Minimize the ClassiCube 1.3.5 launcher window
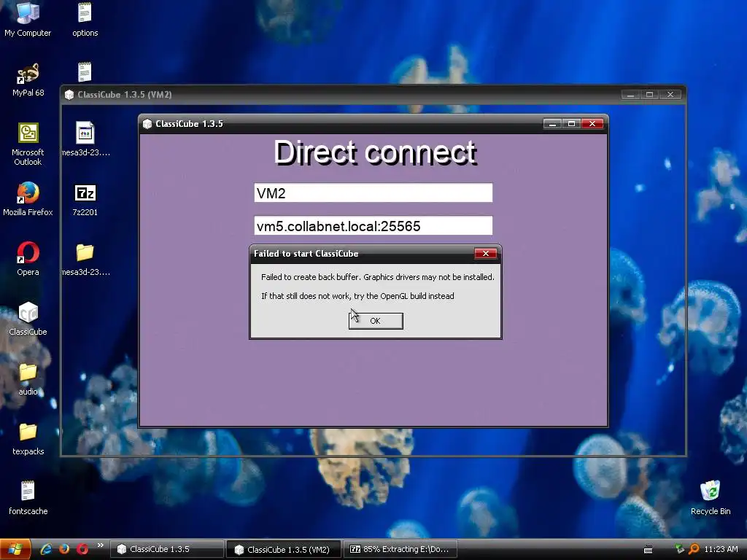Screen dimensions: 747x560 pos(552,124)
